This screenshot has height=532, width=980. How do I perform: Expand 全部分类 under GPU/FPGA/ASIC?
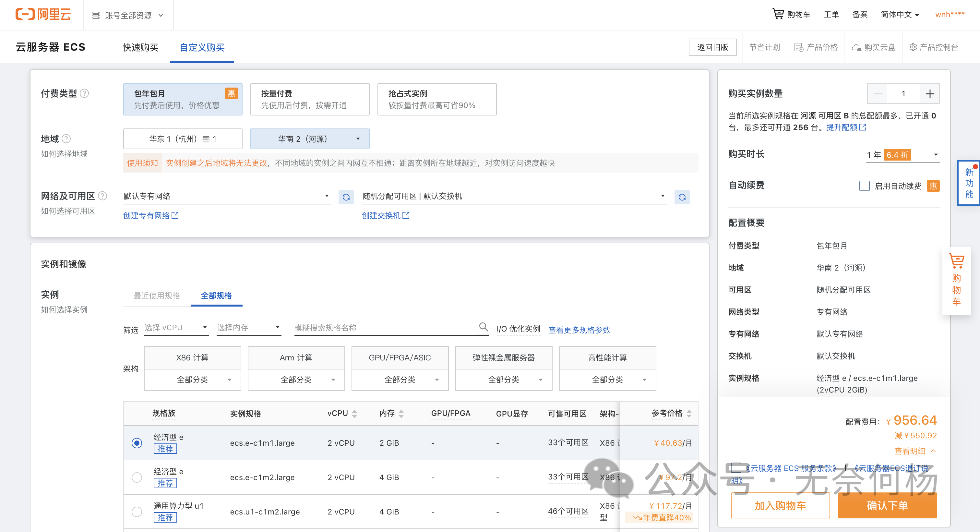click(x=400, y=380)
